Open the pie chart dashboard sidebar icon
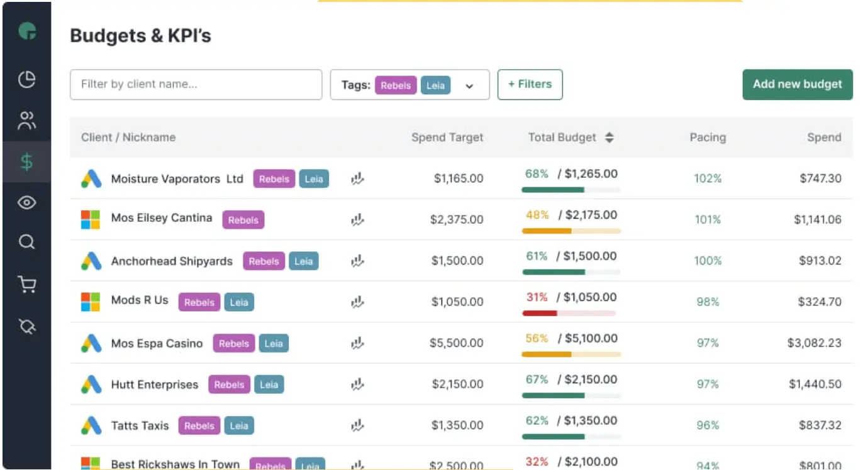The image size is (868, 470). [x=26, y=80]
